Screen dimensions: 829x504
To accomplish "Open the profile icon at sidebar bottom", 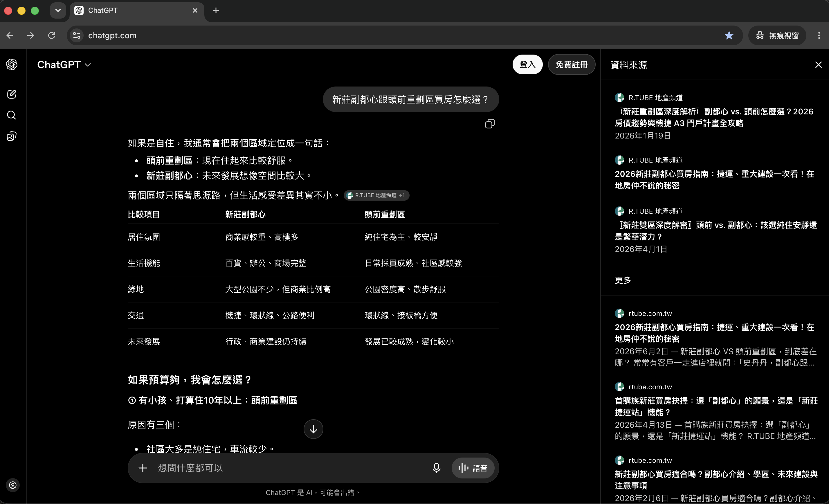I will pyautogui.click(x=13, y=485).
